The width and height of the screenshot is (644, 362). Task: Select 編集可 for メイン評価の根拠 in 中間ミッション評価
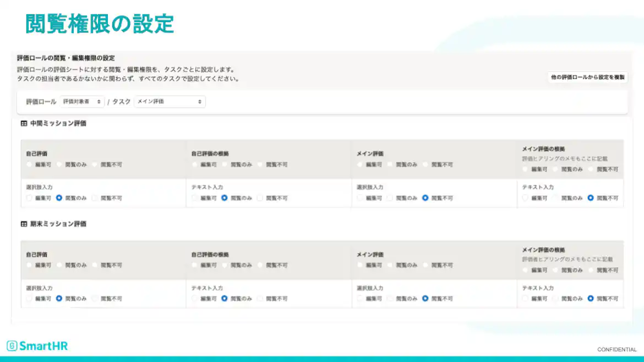pyautogui.click(x=525, y=169)
